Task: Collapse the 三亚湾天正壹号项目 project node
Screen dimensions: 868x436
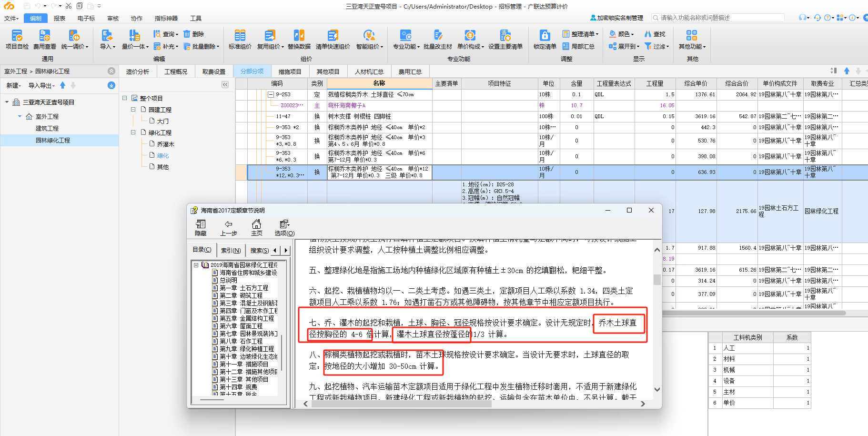Action: point(7,102)
